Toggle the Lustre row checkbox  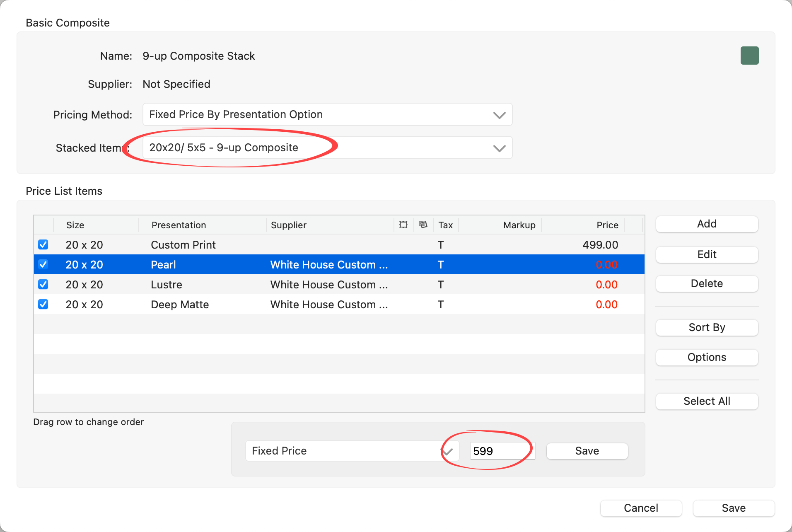[43, 285]
